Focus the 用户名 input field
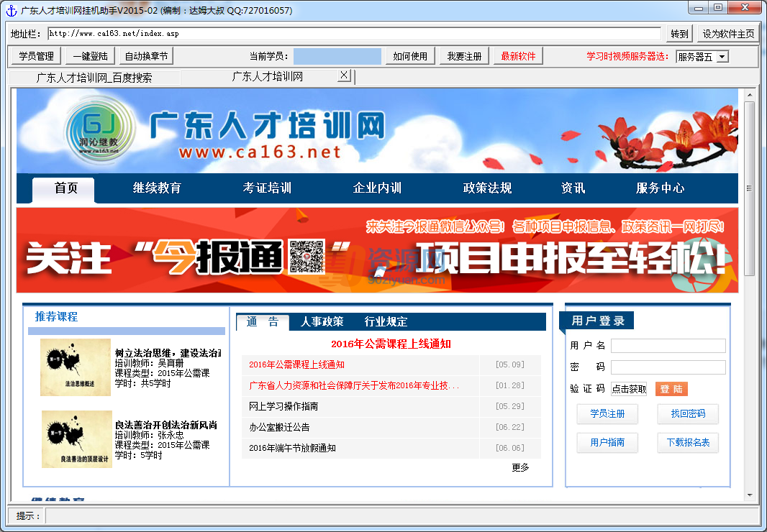 click(x=668, y=346)
